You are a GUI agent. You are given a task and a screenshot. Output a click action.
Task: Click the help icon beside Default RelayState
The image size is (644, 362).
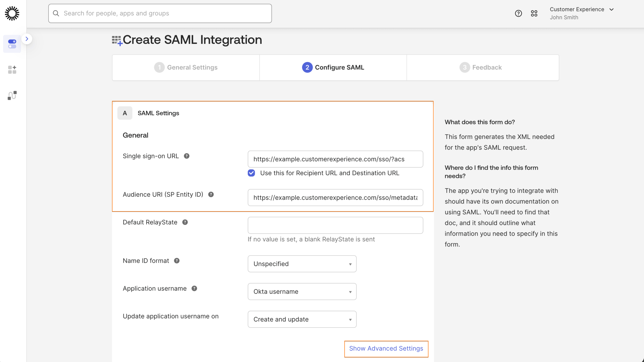click(x=185, y=222)
